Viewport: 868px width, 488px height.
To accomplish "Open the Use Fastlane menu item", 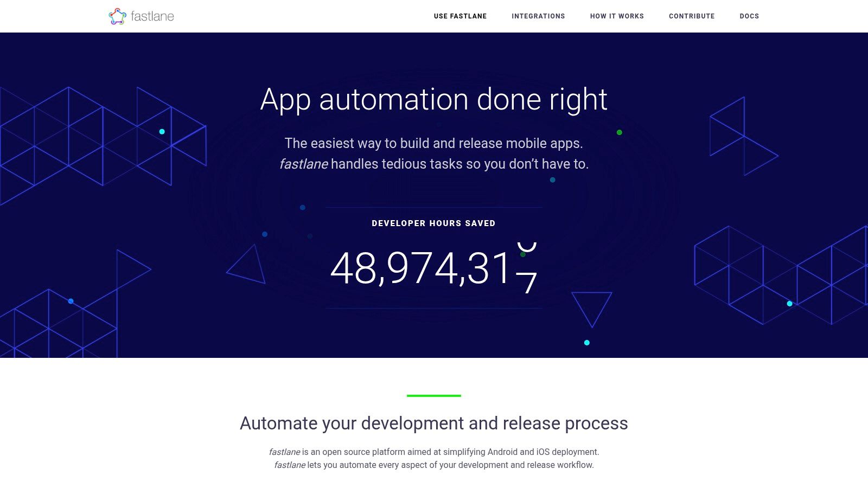I will tap(460, 16).
